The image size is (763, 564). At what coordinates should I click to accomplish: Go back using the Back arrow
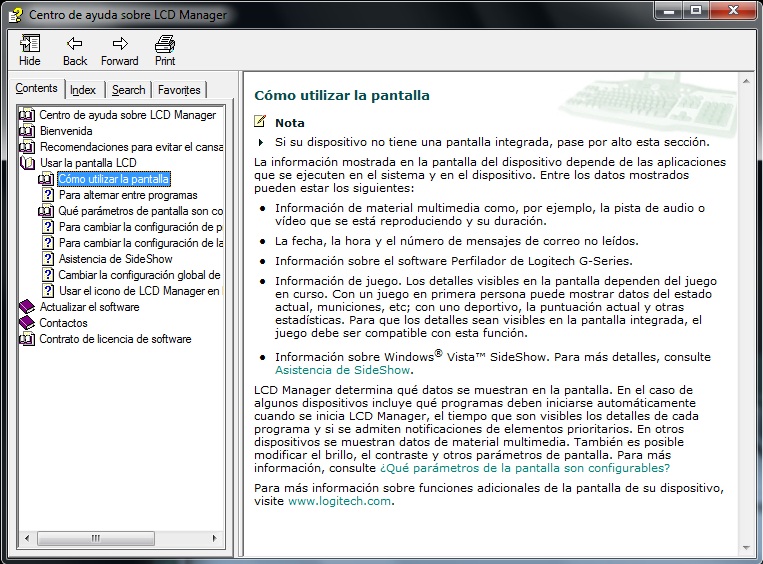point(75,44)
